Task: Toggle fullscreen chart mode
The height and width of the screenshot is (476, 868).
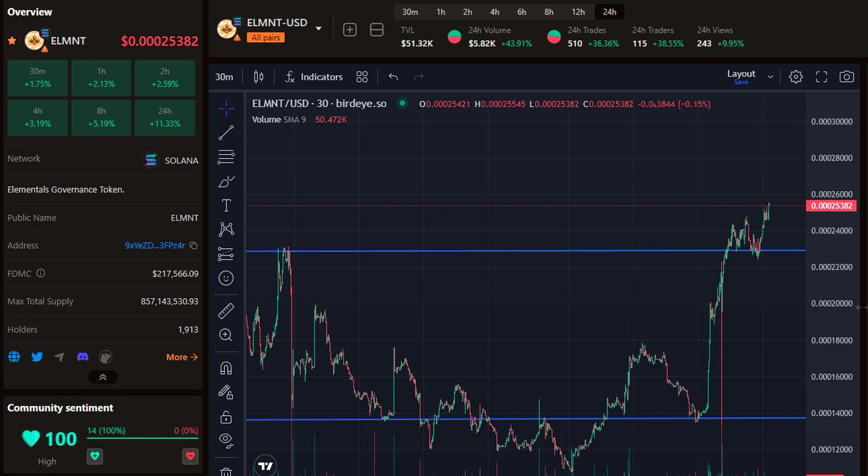Action: pyautogui.click(x=821, y=77)
